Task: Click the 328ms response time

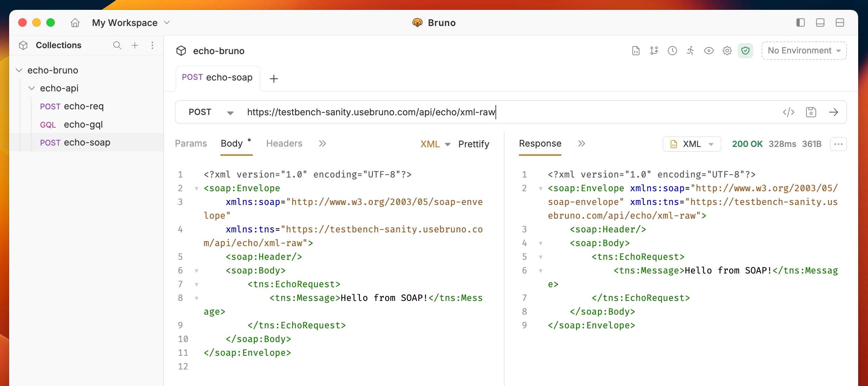Action: pyautogui.click(x=782, y=144)
